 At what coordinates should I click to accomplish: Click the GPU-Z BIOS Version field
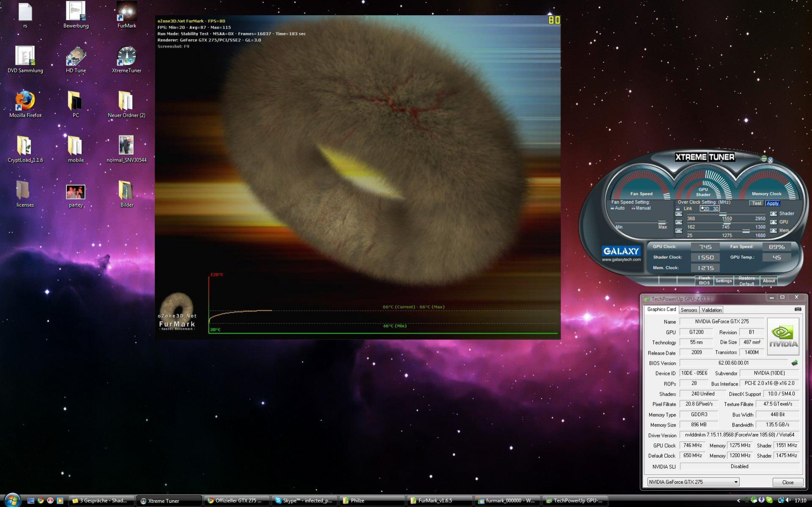[733, 363]
